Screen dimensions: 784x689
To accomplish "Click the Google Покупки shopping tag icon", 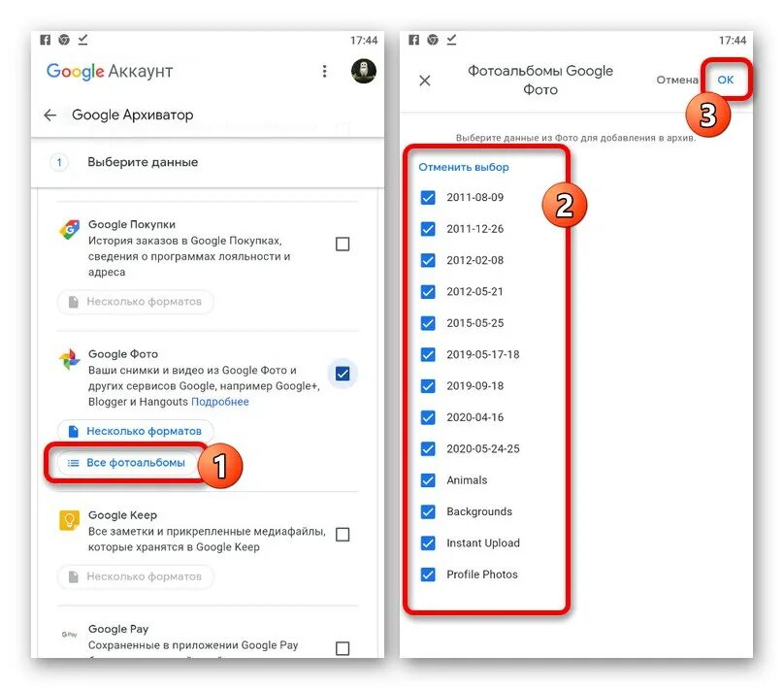I will coord(70,229).
